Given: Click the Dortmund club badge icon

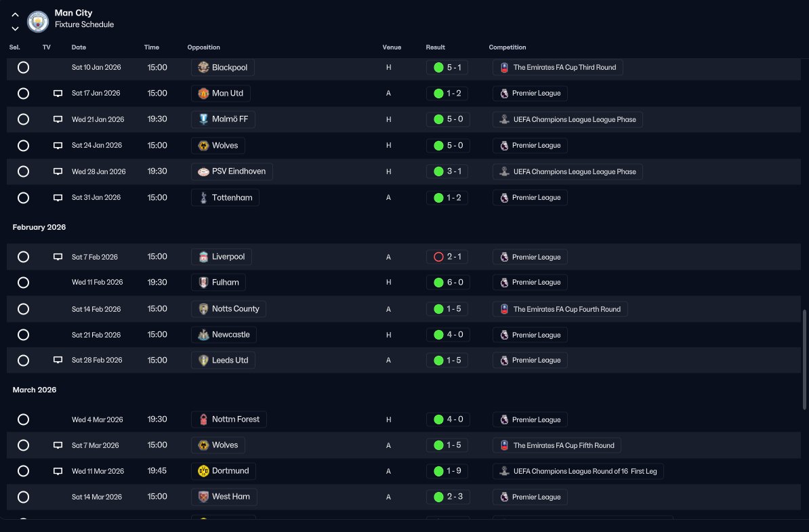Looking at the screenshot, I should click(x=203, y=470).
